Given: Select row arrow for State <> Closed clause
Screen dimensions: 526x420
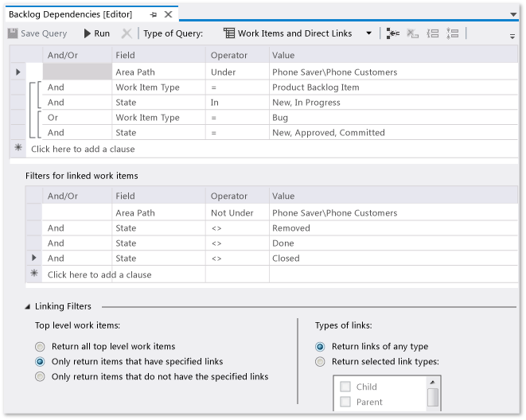Looking at the screenshot, I should 34,258.
